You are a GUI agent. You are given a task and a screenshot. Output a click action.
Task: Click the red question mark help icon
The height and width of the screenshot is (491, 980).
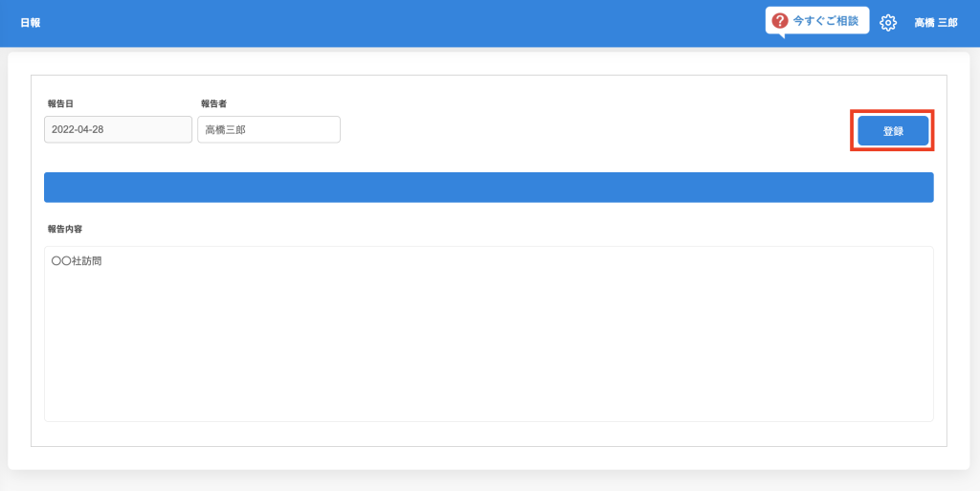click(779, 21)
